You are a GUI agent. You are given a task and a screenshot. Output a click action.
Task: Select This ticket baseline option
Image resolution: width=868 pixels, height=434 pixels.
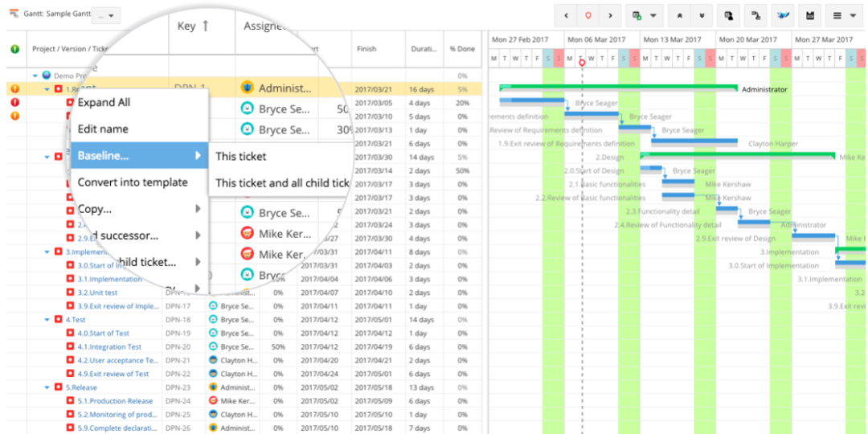(241, 157)
